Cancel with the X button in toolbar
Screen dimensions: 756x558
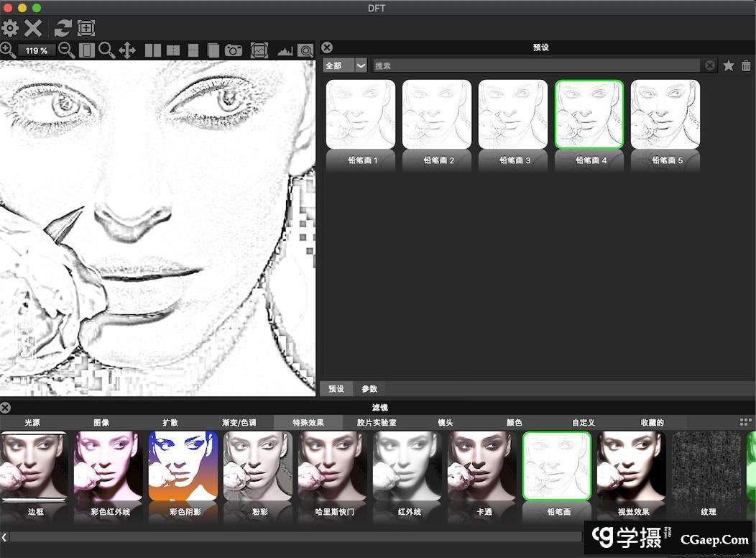pos(33,28)
